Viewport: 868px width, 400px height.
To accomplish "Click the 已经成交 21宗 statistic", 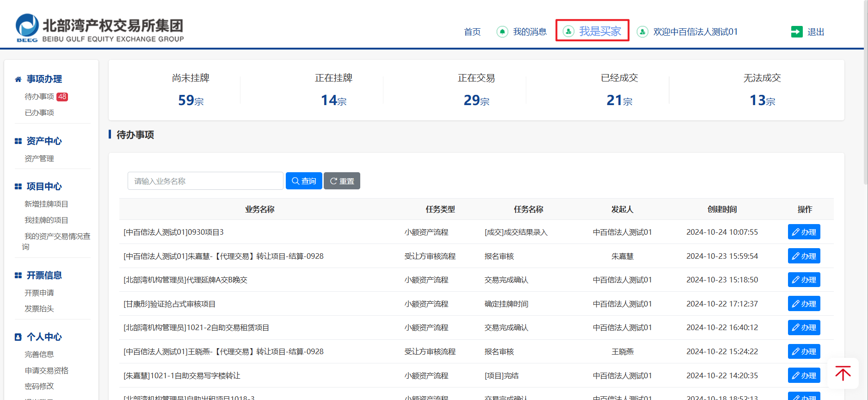I will (x=619, y=90).
